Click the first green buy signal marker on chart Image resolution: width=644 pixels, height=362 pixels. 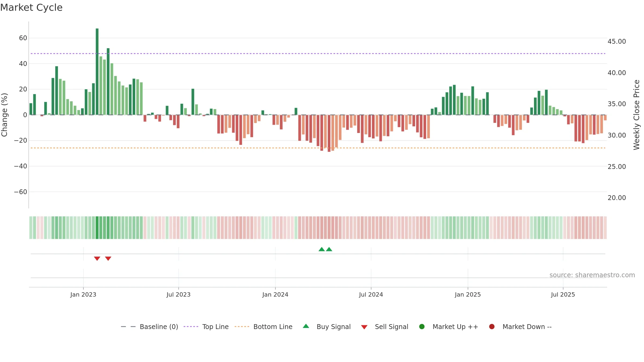click(x=322, y=249)
